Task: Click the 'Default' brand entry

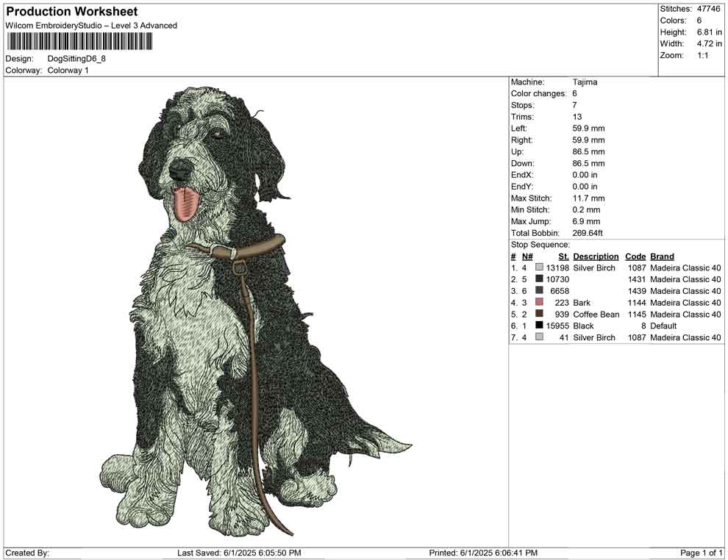Action: click(x=663, y=326)
